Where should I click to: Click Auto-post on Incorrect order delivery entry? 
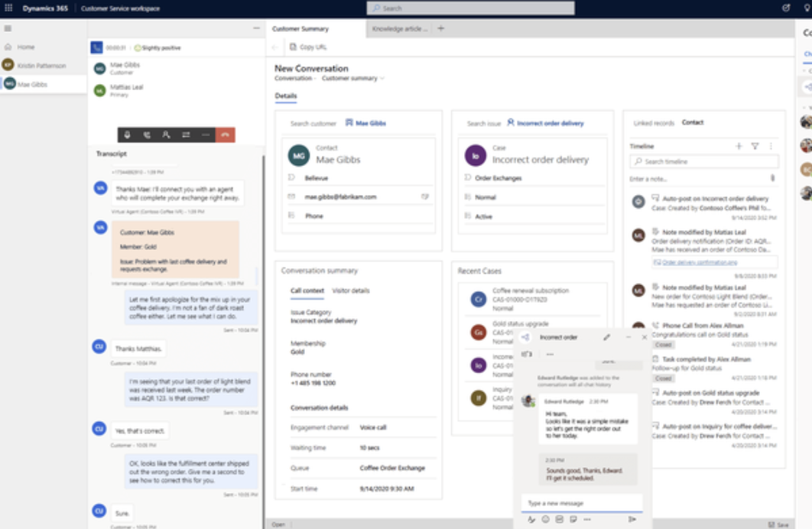(x=715, y=199)
